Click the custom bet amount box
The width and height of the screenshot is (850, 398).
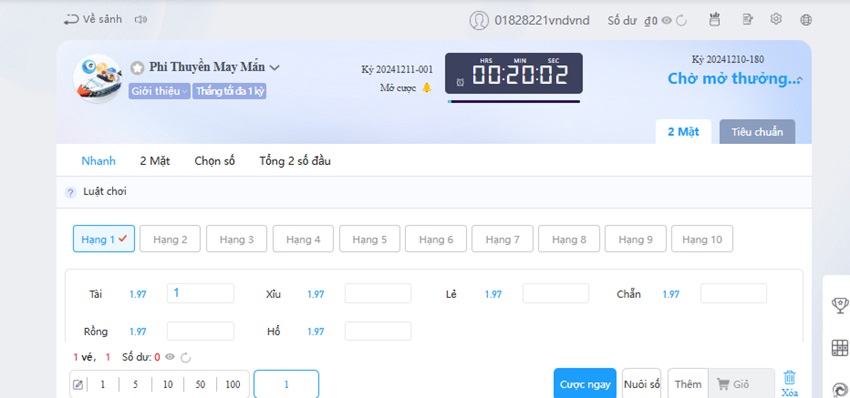coord(286,384)
